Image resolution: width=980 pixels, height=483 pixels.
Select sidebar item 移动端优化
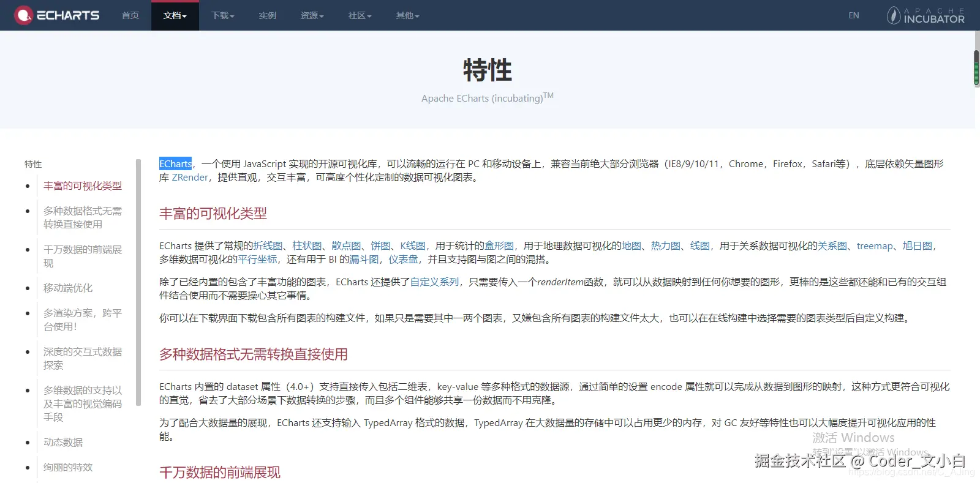point(68,288)
